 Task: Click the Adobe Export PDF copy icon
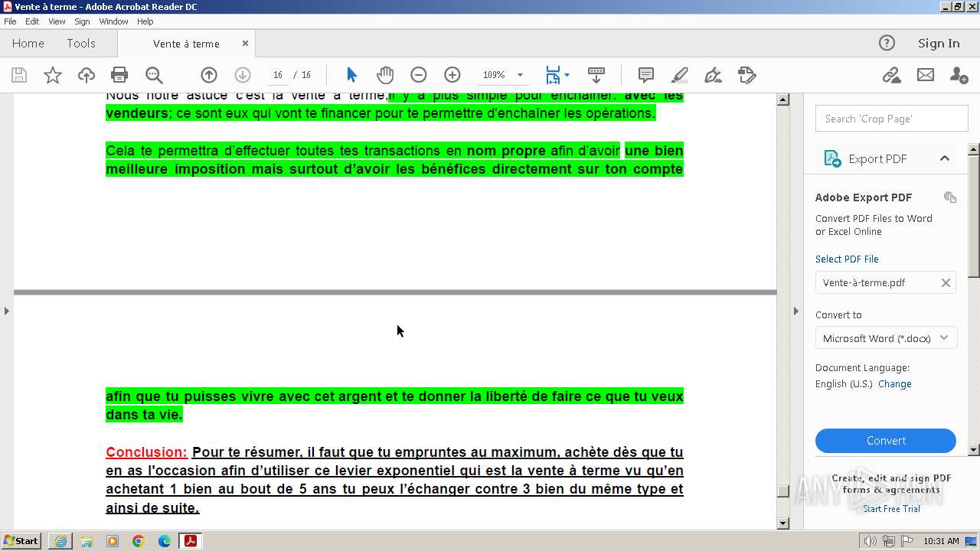pyautogui.click(x=950, y=197)
